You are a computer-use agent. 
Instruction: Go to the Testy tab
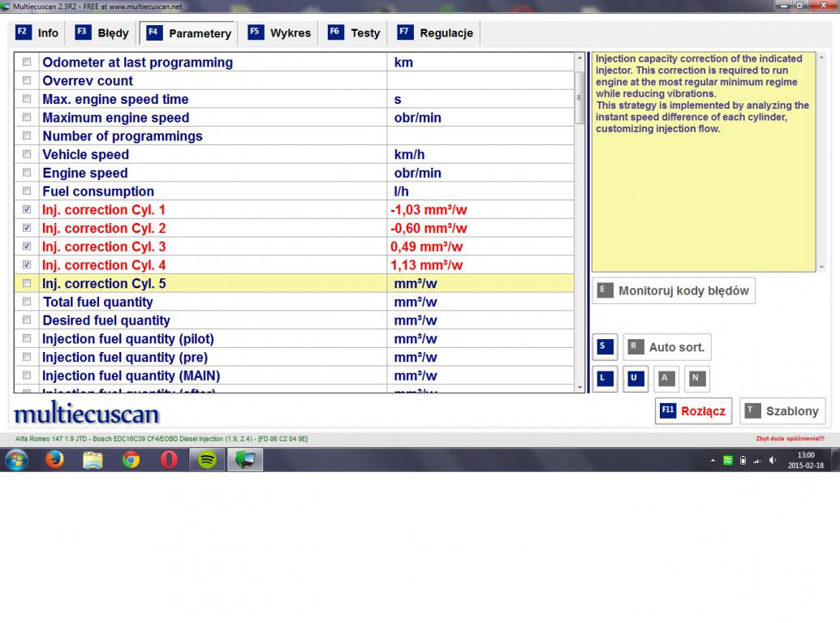[x=354, y=32]
